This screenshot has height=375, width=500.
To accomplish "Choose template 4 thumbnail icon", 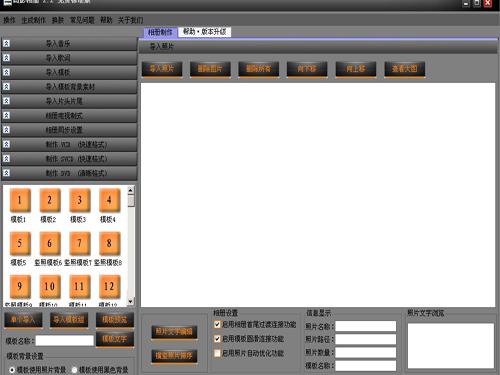I will pyautogui.click(x=109, y=200).
